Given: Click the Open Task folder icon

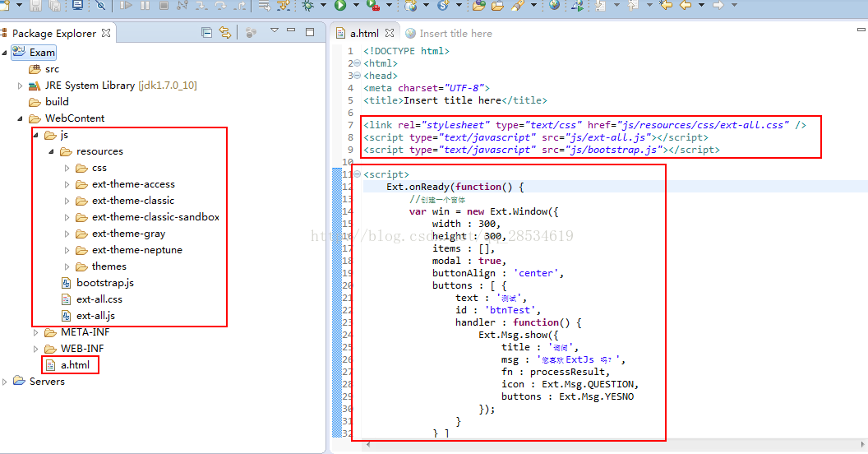Looking at the screenshot, I should click(497, 6).
